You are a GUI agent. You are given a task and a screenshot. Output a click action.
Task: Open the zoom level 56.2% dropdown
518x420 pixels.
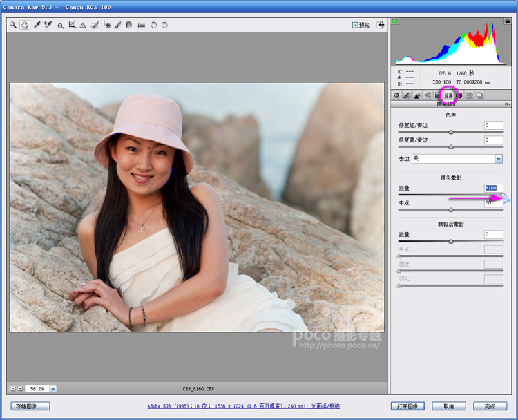[x=53, y=389]
